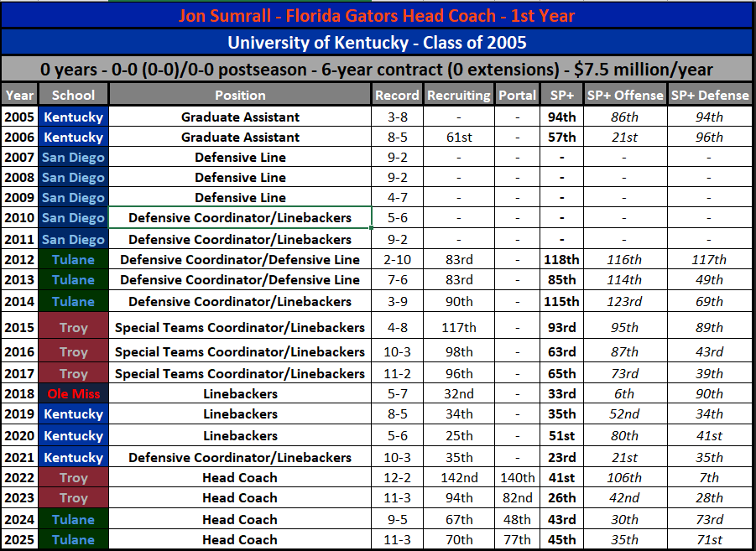Click the 12-2 record cell
This screenshot has height=551, width=756.
(397, 477)
